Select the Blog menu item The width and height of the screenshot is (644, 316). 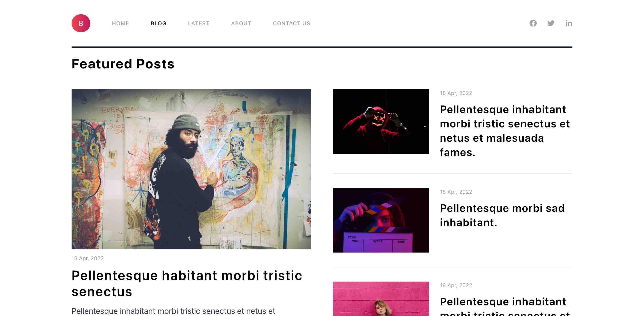[x=159, y=23]
